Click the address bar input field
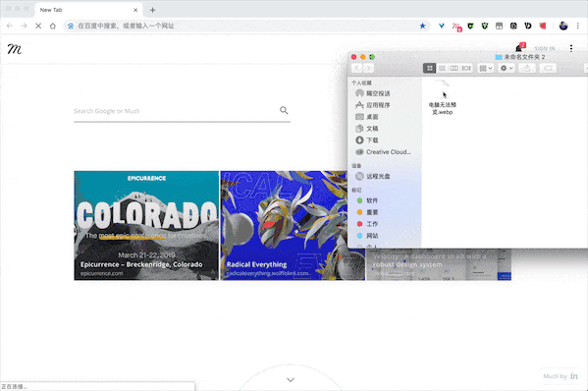This screenshot has height=391, width=588. (x=240, y=26)
